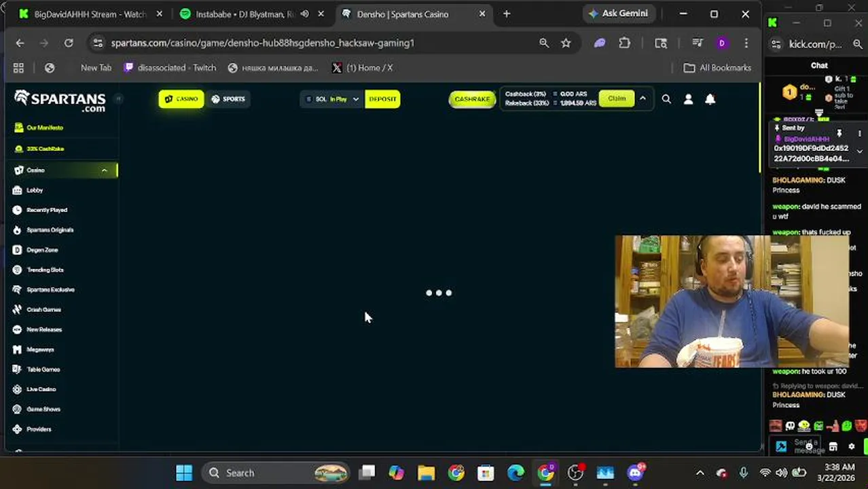Close the Instabae tab
868x489 pixels.
click(x=321, y=14)
